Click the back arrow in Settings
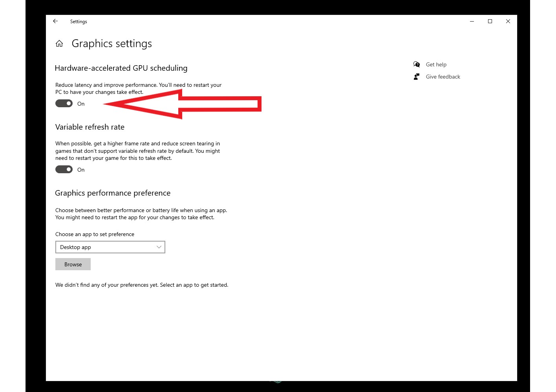 pyautogui.click(x=55, y=21)
